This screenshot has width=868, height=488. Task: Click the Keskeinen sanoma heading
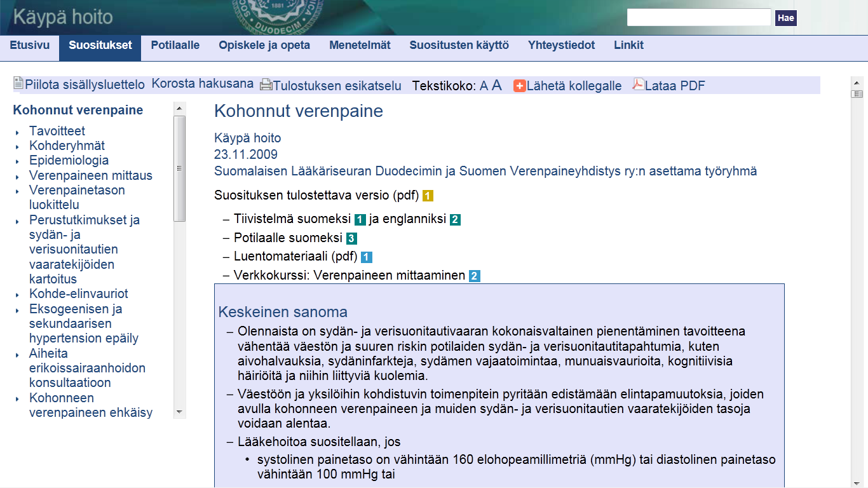(283, 312)
